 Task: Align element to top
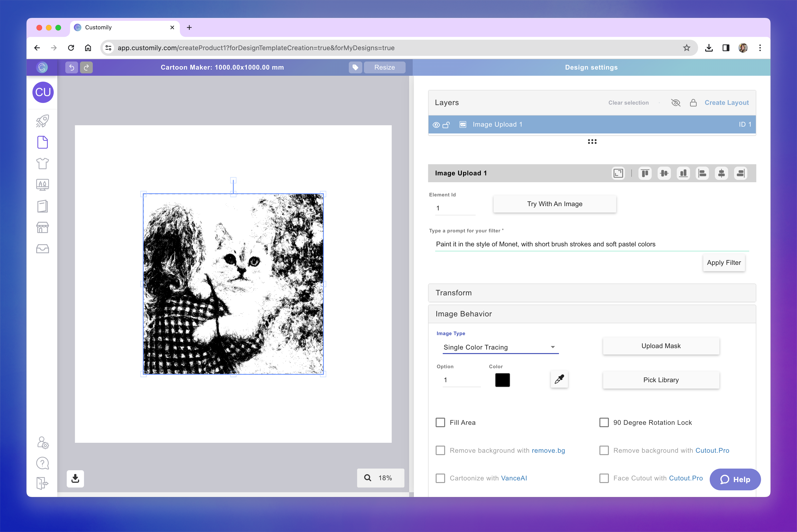645,173
